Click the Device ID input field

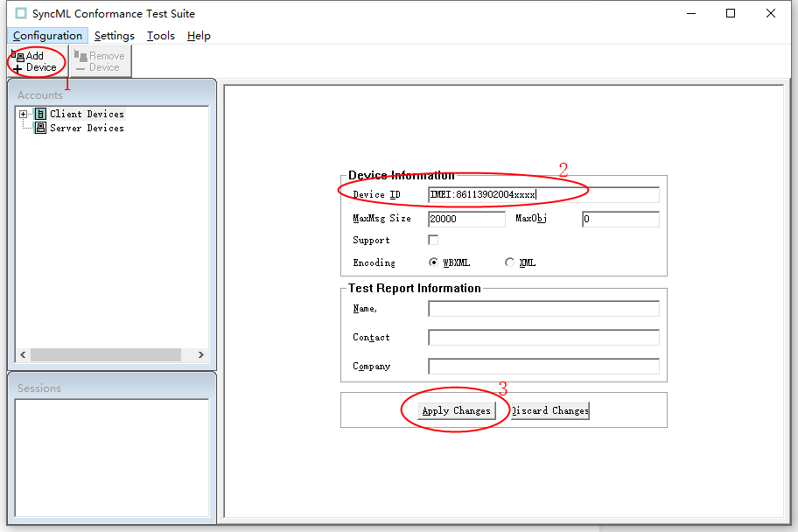543,194
